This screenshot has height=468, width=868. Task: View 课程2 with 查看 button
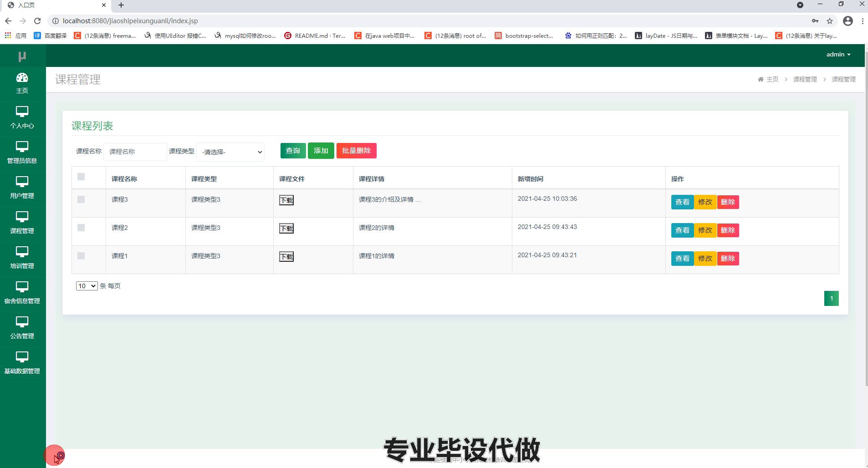tap(682, 230)
